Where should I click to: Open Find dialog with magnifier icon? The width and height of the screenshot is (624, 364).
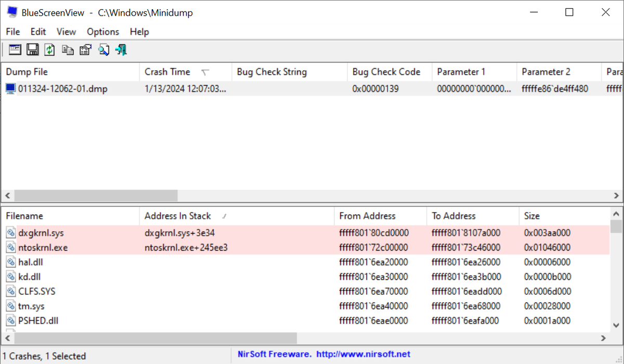pyautogui.click(x=103, y=49)
